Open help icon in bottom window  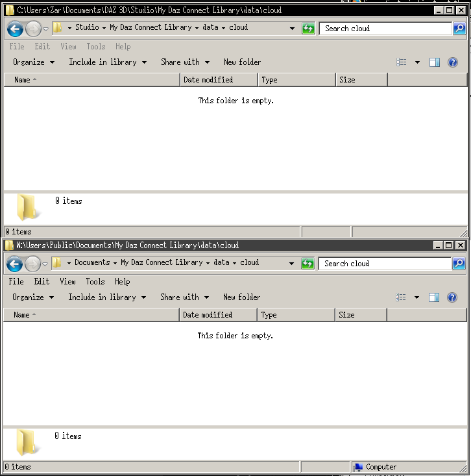pos(452,297)
